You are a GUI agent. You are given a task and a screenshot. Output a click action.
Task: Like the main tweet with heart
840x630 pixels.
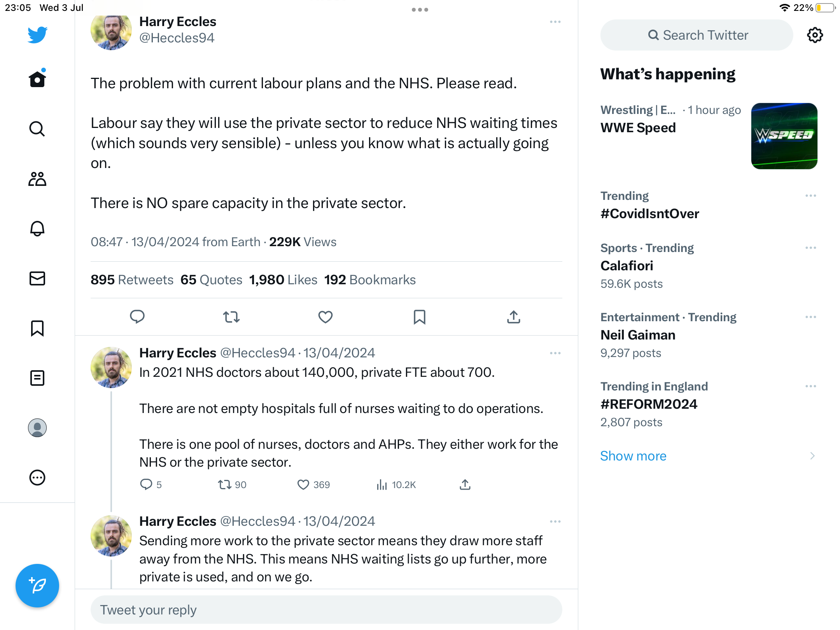click(325, 317)
